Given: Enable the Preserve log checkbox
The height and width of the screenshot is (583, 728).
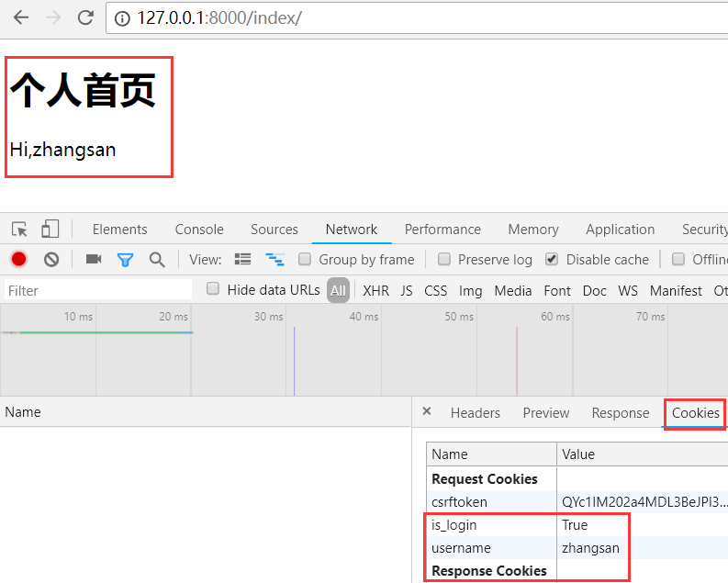Looking at the screenshot, I should pyautogui.click(x=444, y=260).
